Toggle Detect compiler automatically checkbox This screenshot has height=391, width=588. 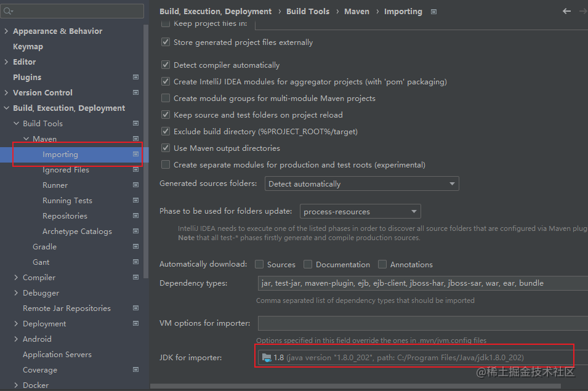166,65
